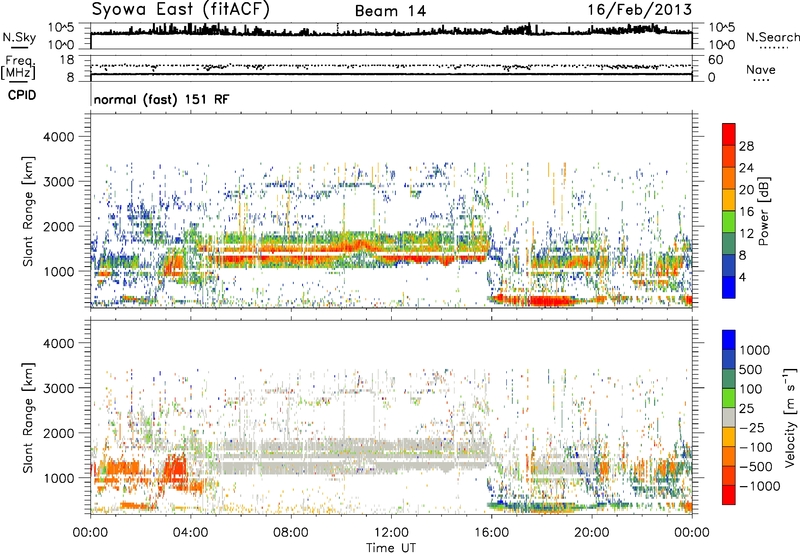Click the "12" label on power colorbar
This screenshot has width=800, height=554.
pyautogui.click(x=746, y=234)
